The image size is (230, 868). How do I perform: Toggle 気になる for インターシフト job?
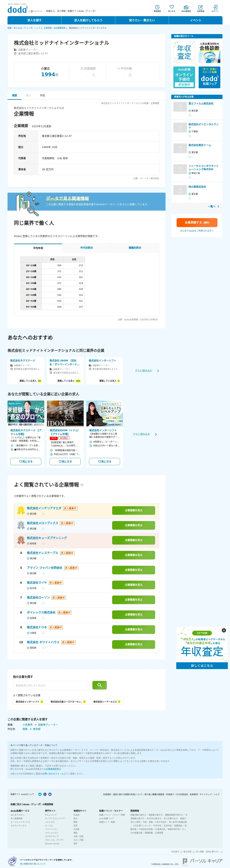(x=105, y=461)
